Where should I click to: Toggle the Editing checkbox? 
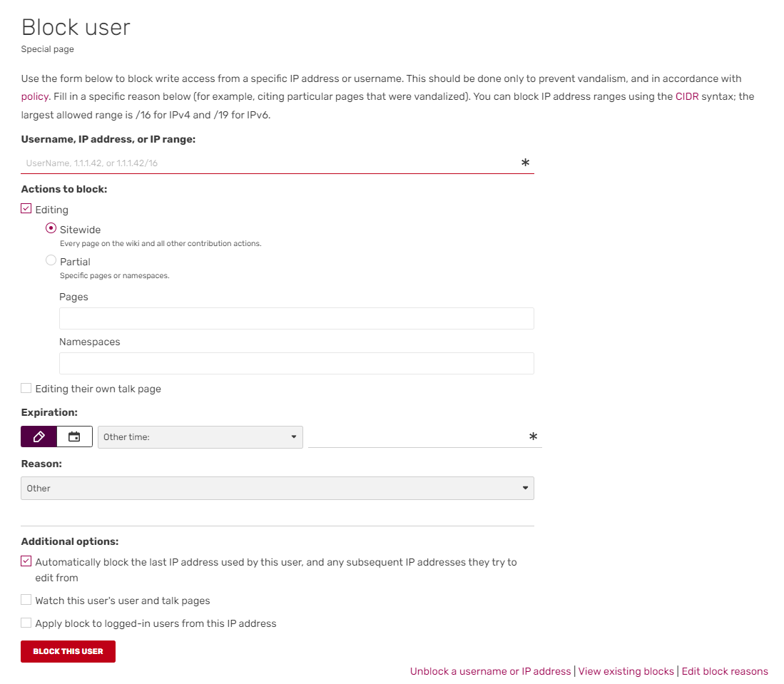(26, 209)
